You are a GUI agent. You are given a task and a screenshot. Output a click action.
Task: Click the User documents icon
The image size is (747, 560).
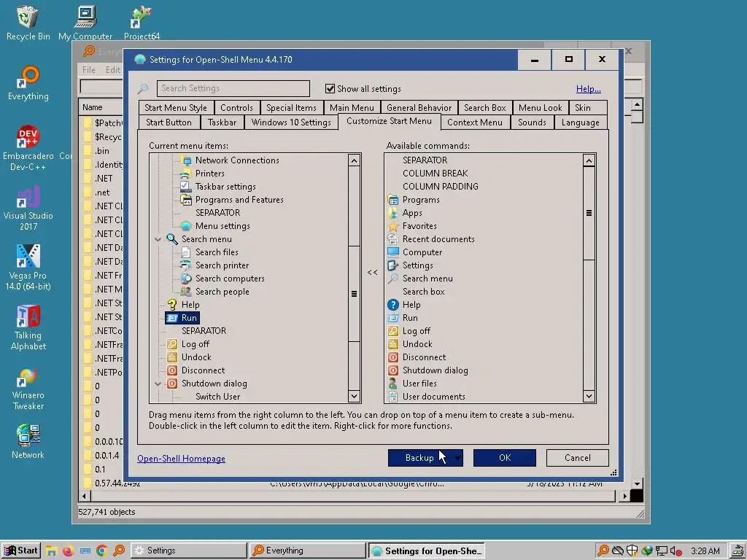pyautogui.click(x=393, y=397)
